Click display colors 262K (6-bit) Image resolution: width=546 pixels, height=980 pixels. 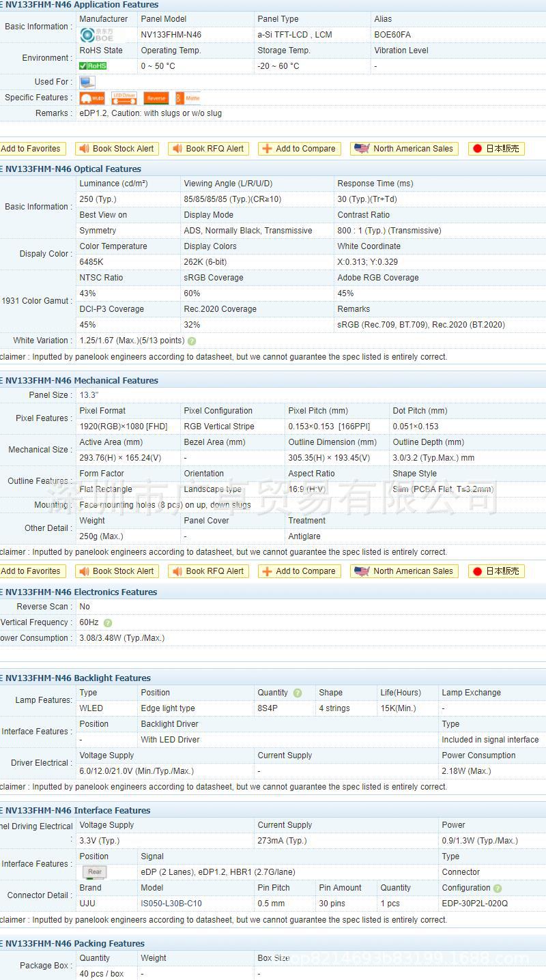(x=205, y=262)
